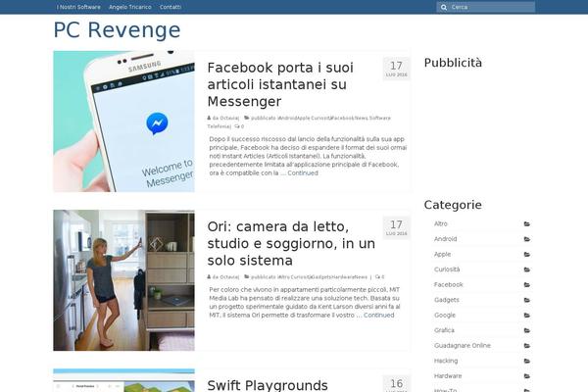Click the Cerca search field
This screenshot has width=588, height=392.
pyautogui.click(x=486, y=7)
